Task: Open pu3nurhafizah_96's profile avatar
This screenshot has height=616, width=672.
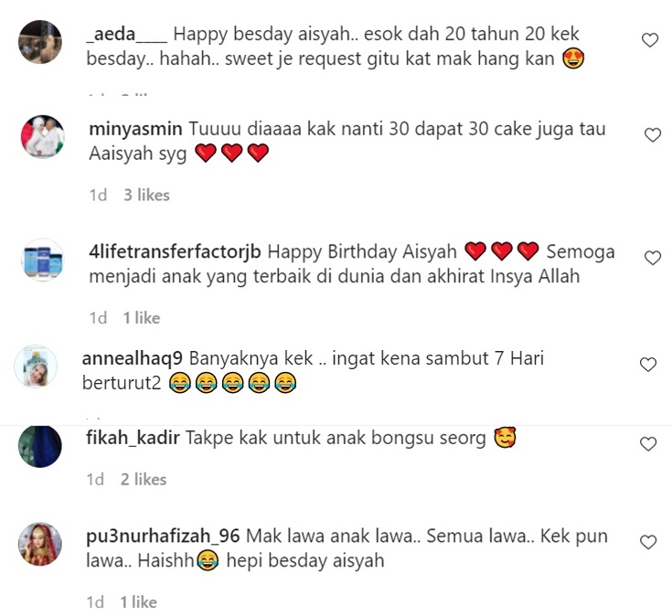Action: (x=40, y=544)
